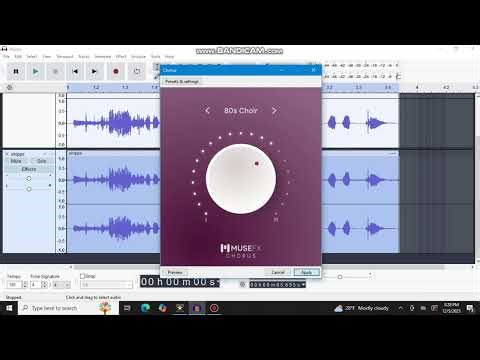This screenshot has width=480, height=360.
Task: Open timeline options gear icon
Action: 9,87
